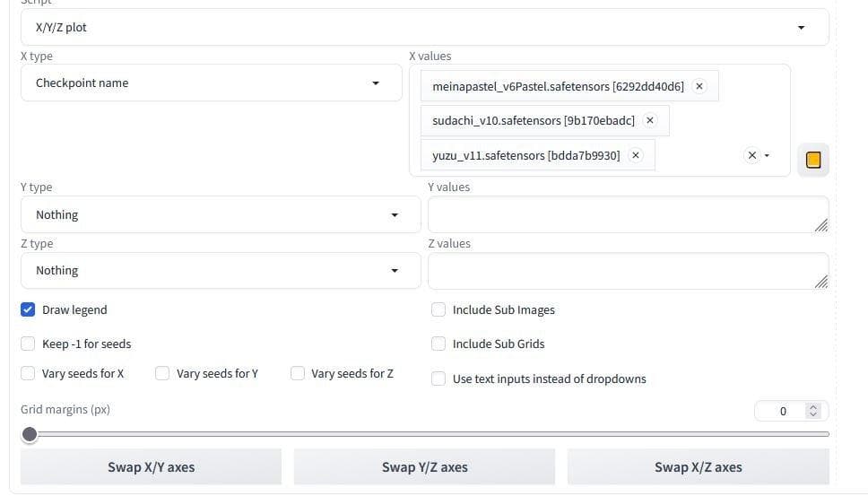Clear all X values with the X icon
Screen dimensions: 868x496
[x=751, y=156]
